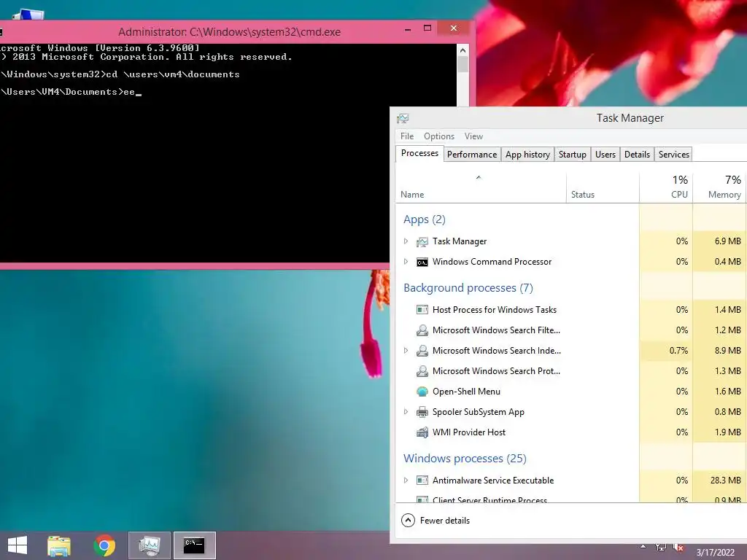The image size is (747, 560).
Task: Click the Apps (2) group heading
Action: pos(425,219)
